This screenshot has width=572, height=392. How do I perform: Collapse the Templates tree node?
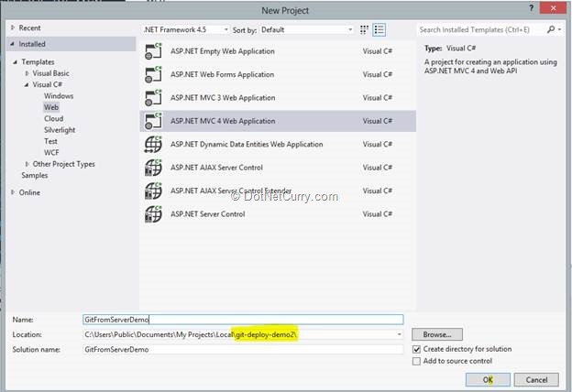click(x=16, y=62)
